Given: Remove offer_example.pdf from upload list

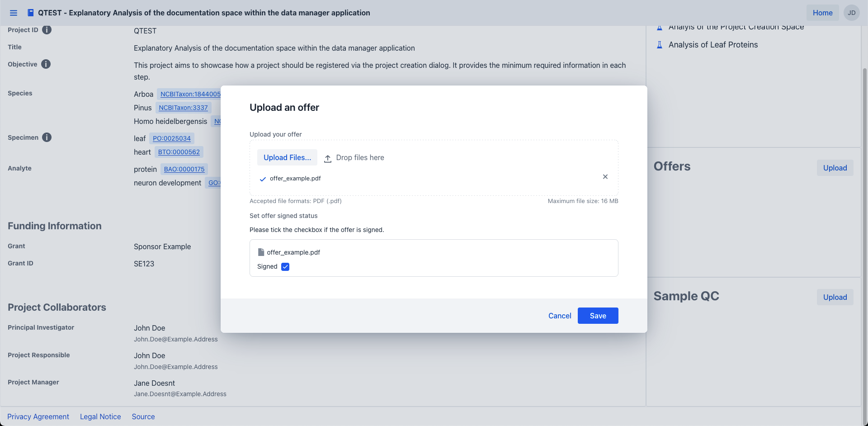Looking at the screenshot, I should click(x=605, y=177).
